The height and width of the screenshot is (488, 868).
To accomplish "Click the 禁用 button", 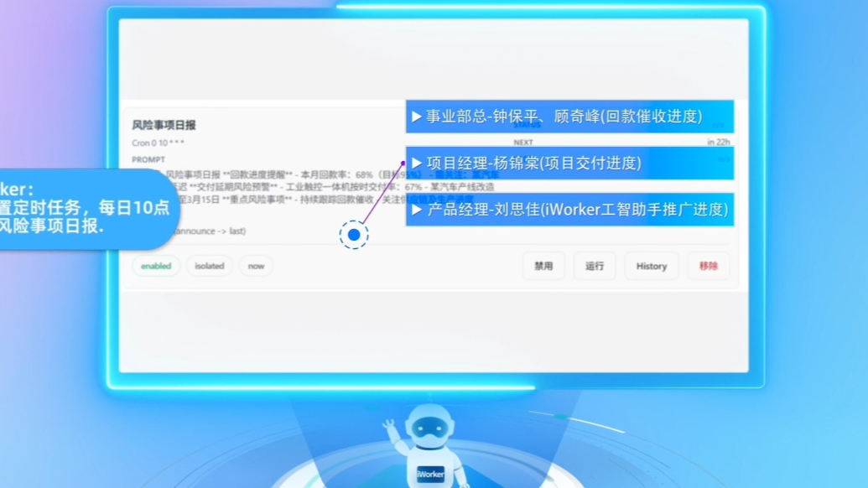I will tap(543, 266).
